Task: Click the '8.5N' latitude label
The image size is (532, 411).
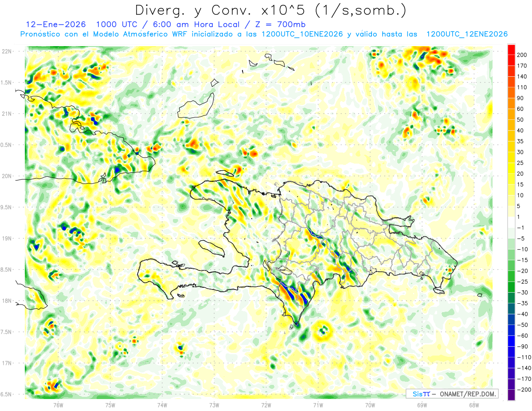Action: [7, 270]
